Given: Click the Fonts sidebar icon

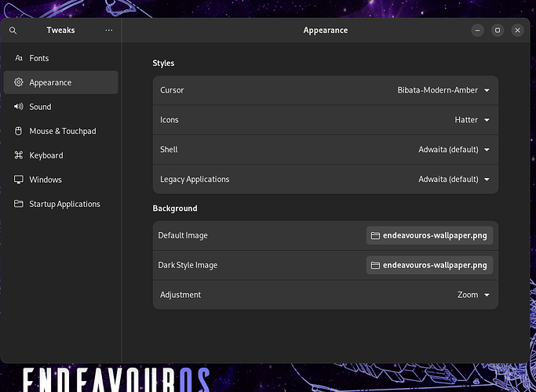Looking at the screenshot, I should pyautogui.click(x=19, y=58).
